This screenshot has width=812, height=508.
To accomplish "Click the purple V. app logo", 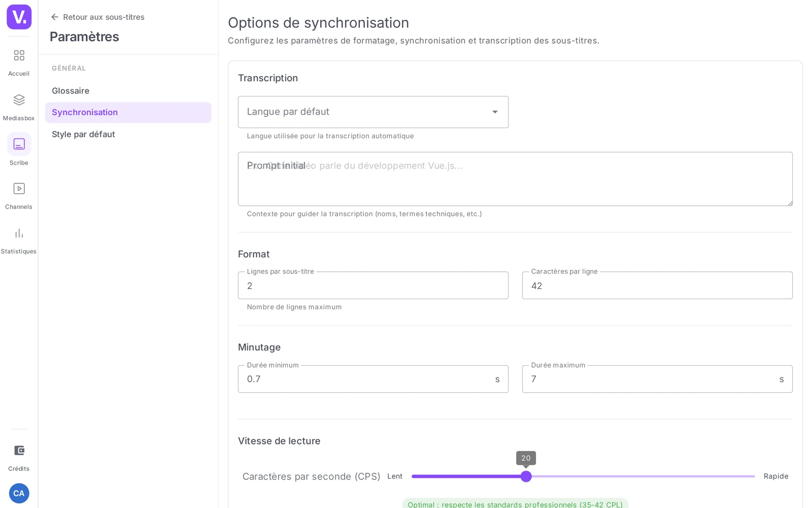I will [19, 17].
